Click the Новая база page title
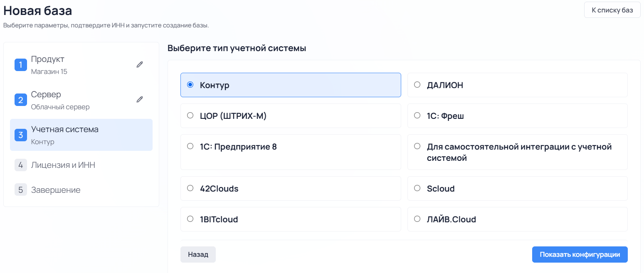644x273 pixels. [x=38, y=10]
